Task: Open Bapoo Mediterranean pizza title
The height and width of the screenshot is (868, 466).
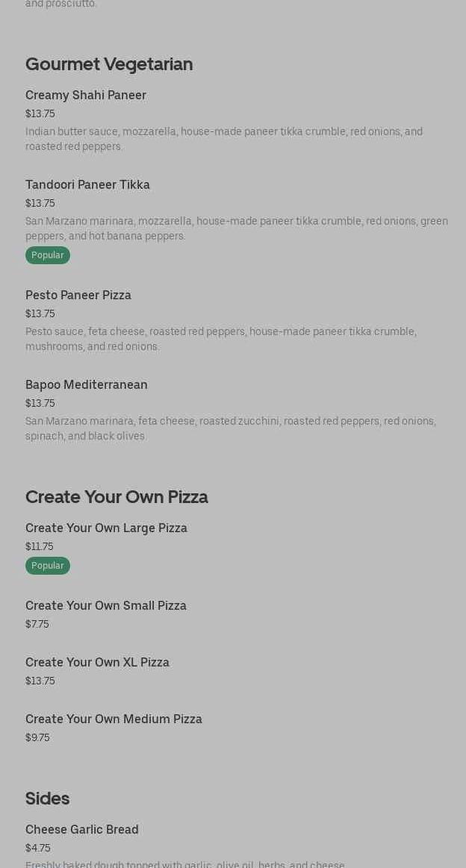Action: pyautogui.click(x=87, y=385)
